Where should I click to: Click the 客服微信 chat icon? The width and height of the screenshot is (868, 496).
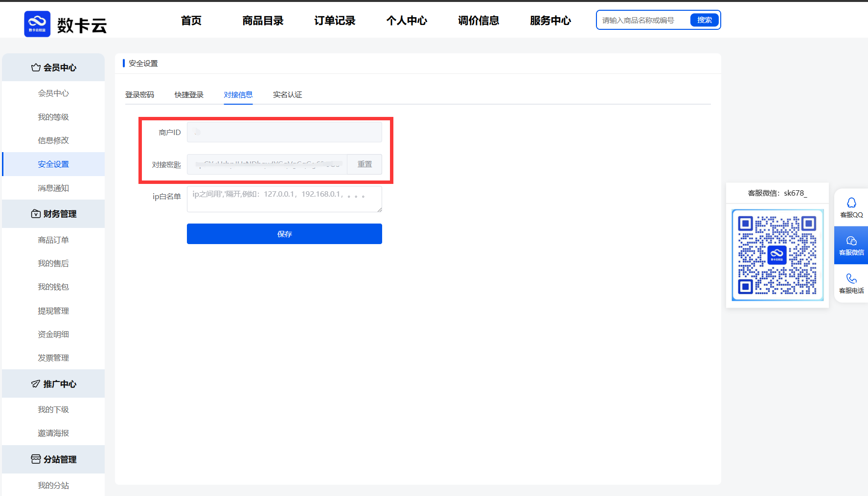[851, 241]
